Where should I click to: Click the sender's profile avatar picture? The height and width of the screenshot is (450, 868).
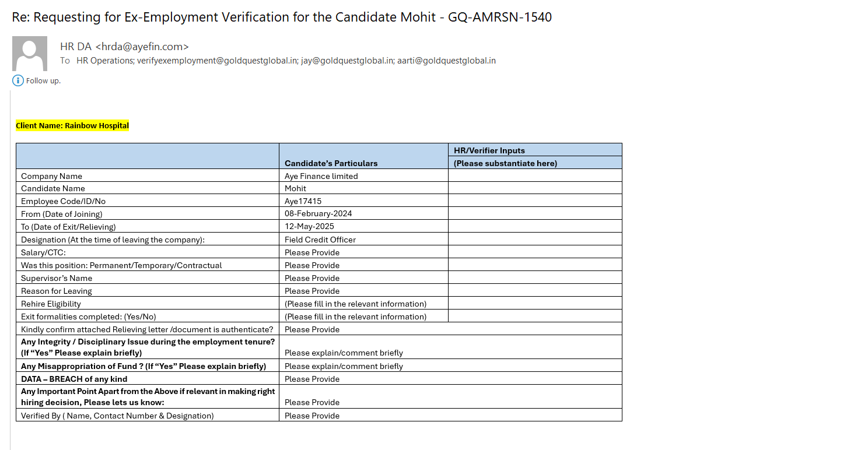tap(30, 54)
